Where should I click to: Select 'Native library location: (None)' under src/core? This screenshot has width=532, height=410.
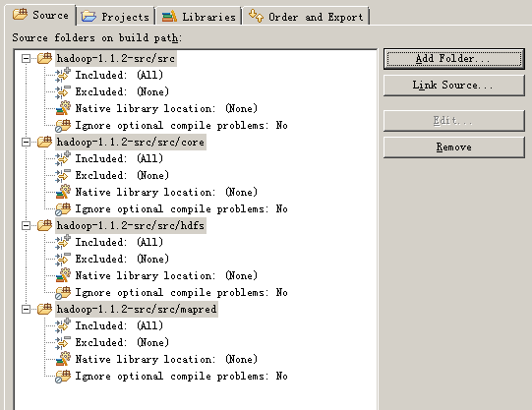(x=166, y=193)
